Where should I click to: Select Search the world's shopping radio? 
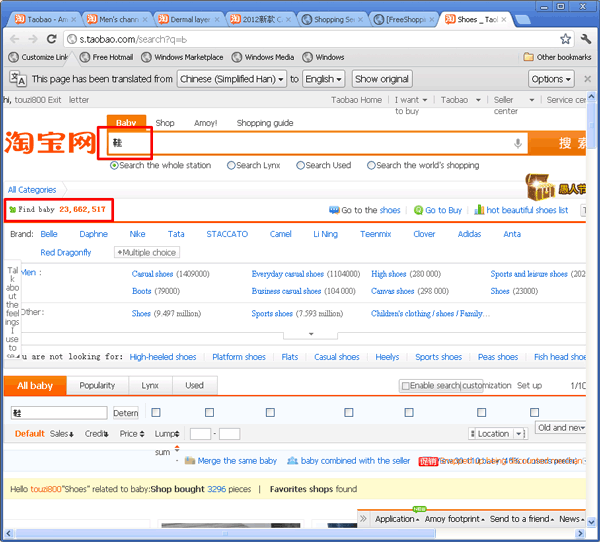click(x=371, y=165)
